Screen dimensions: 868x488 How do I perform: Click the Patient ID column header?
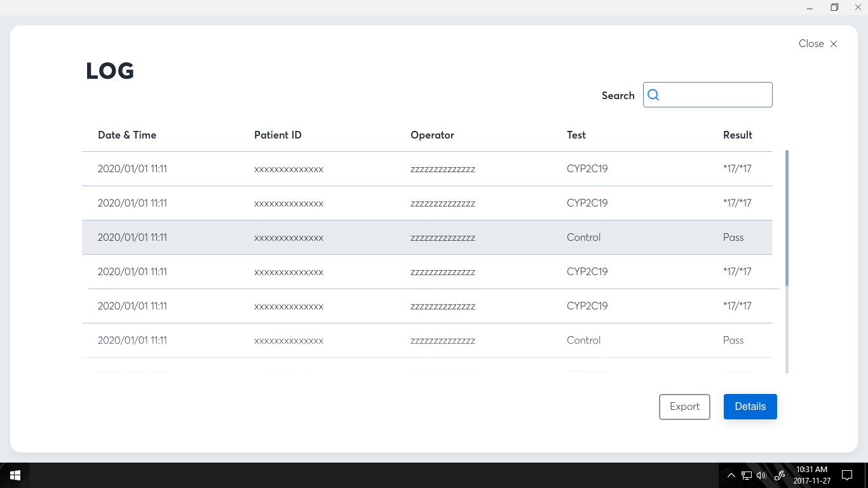(278, 135)
